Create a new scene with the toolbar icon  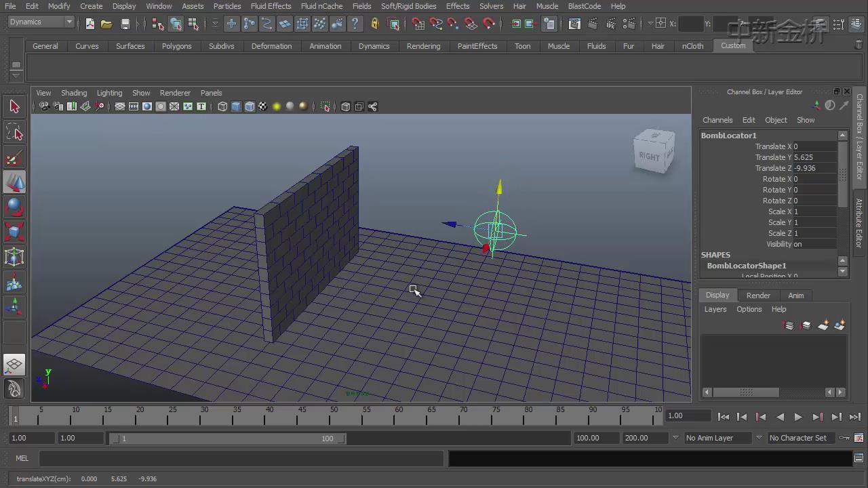(90, 24)
